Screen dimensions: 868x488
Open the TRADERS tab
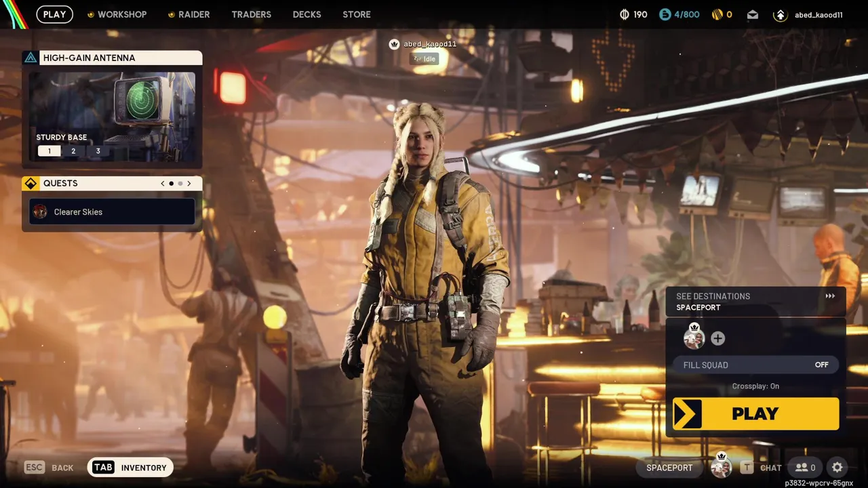click(x=251, y=14)
